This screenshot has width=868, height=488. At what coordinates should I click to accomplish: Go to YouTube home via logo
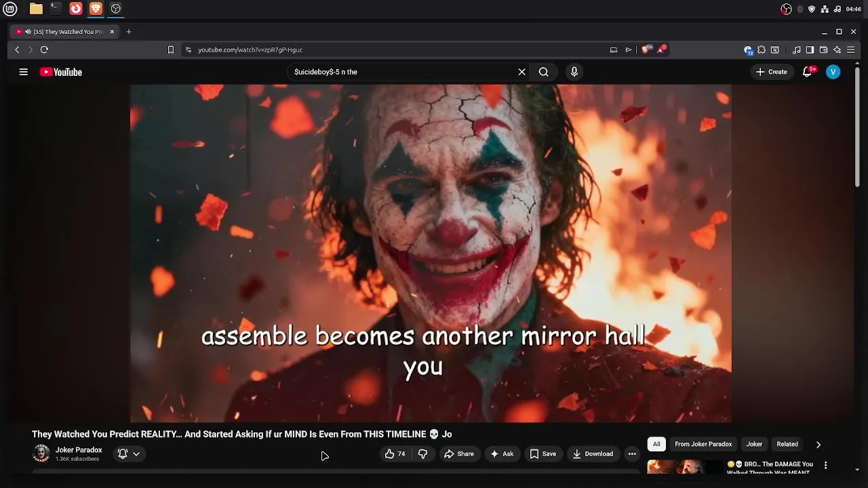coord(61,72)
